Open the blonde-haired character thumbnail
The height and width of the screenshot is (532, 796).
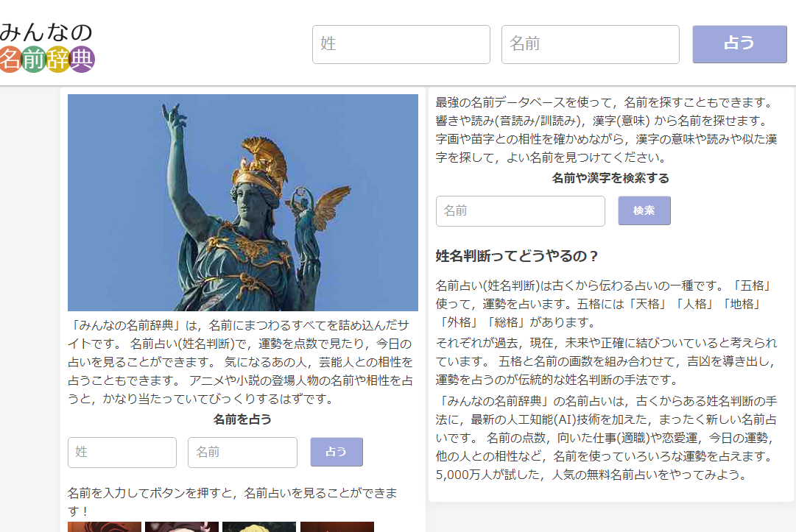click(259, 526)
